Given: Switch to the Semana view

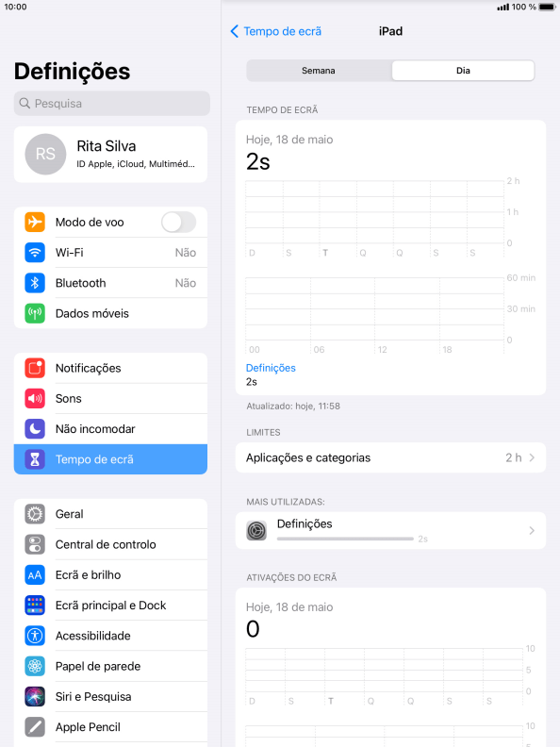Looking at the screenshot, I should [x=319, y=71].
